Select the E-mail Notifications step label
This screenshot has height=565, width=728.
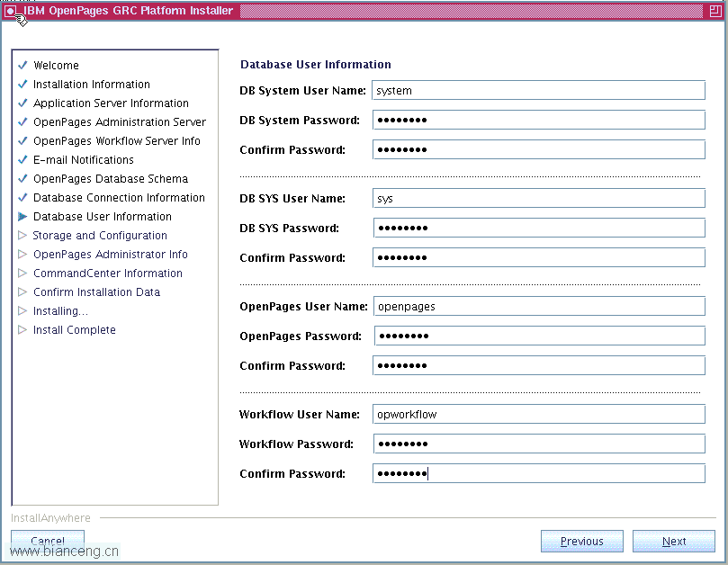84,160
